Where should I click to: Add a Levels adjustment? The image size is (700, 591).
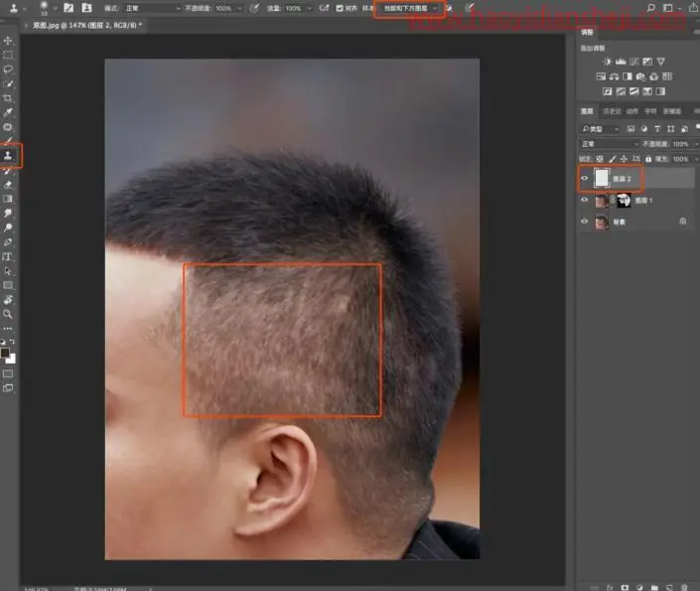point(621,62)
